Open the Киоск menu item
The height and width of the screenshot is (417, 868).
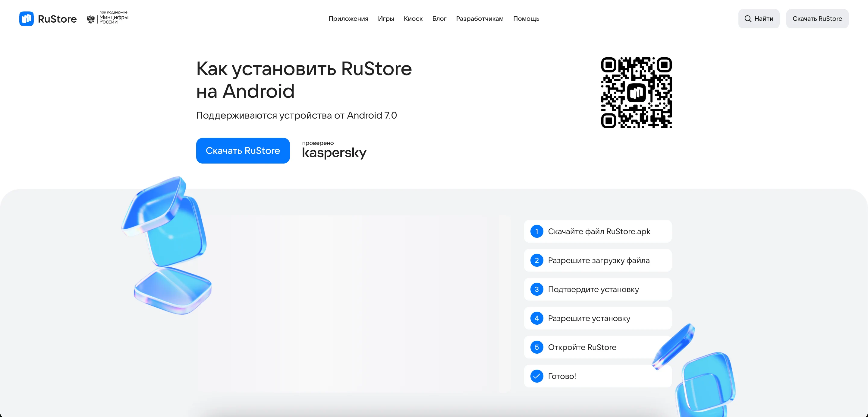[413, 19]
